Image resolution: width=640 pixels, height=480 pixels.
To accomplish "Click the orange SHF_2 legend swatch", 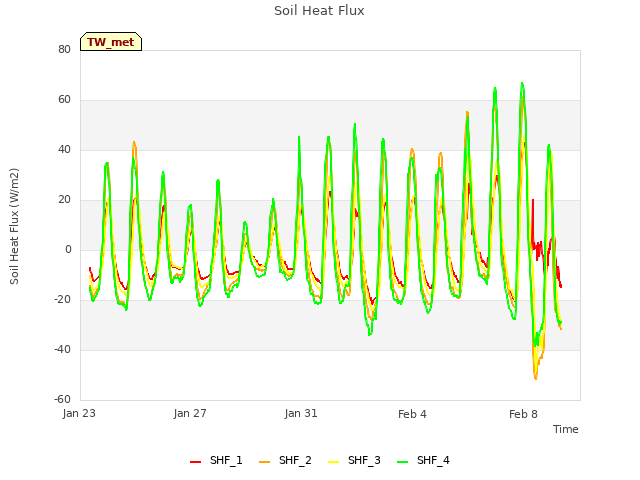I will (x=264, y=462).
